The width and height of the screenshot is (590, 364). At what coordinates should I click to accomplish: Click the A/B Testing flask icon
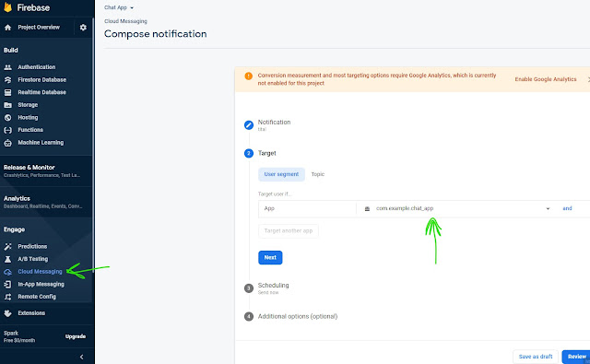point(7,259)
